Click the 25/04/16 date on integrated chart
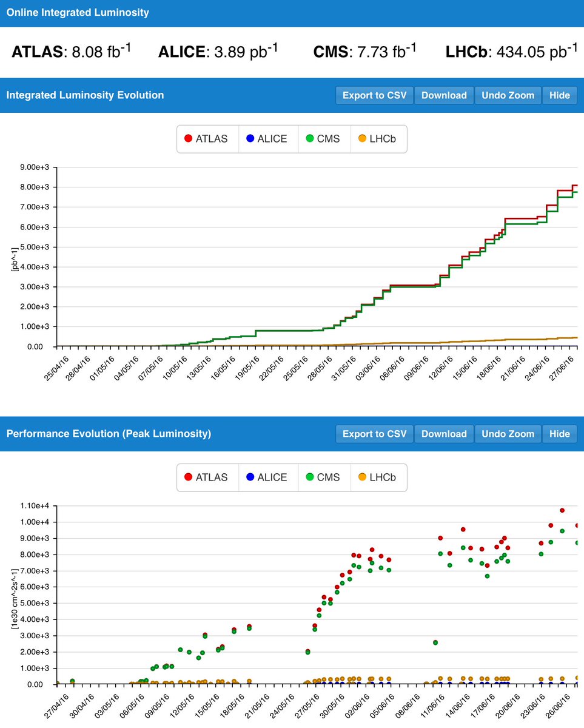The height and width of the screenshot is (728, 584). pos(56,368)
